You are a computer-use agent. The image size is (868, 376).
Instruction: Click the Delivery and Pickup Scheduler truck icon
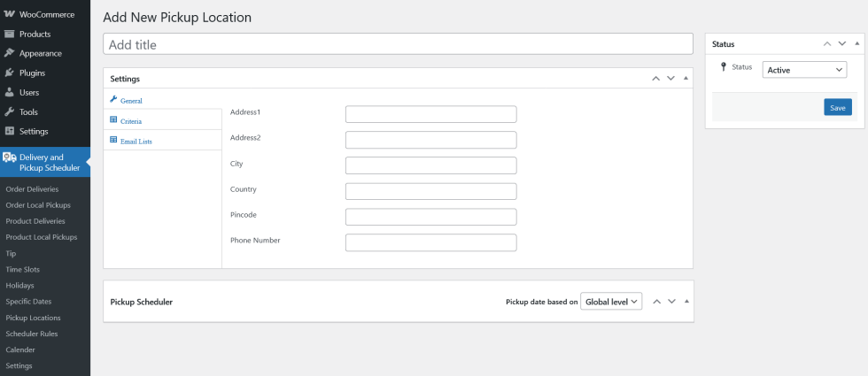(10, 157)
